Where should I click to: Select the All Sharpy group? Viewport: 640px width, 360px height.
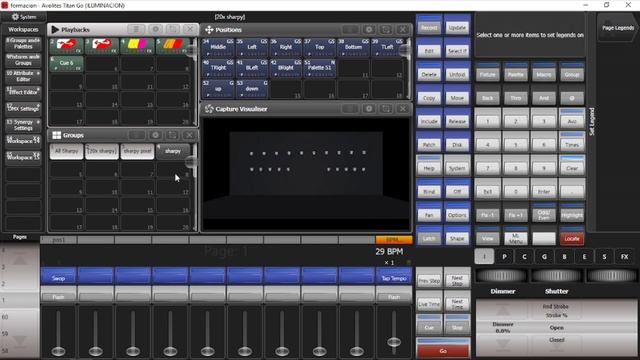[x=66, y=151]
